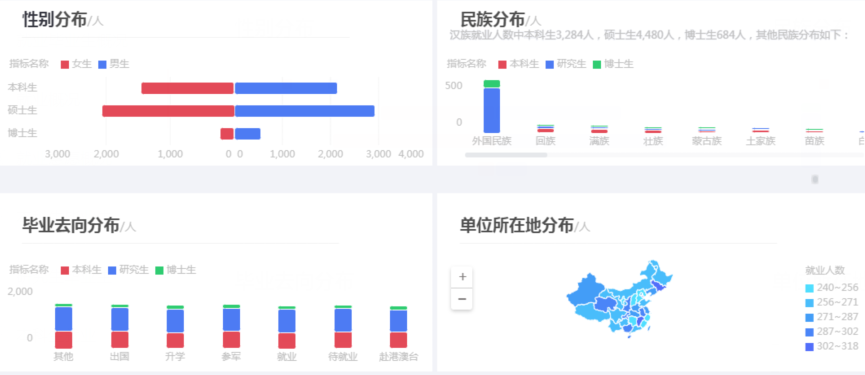Screen dimensions: 865x375
Task: Click the map zoom in plus button
Action: 462,277
